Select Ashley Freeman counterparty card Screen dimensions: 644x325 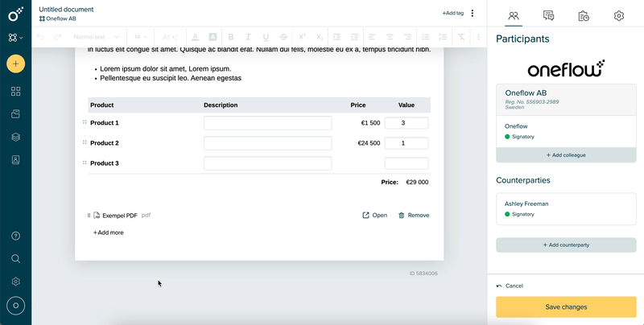[x=566, y=209]
